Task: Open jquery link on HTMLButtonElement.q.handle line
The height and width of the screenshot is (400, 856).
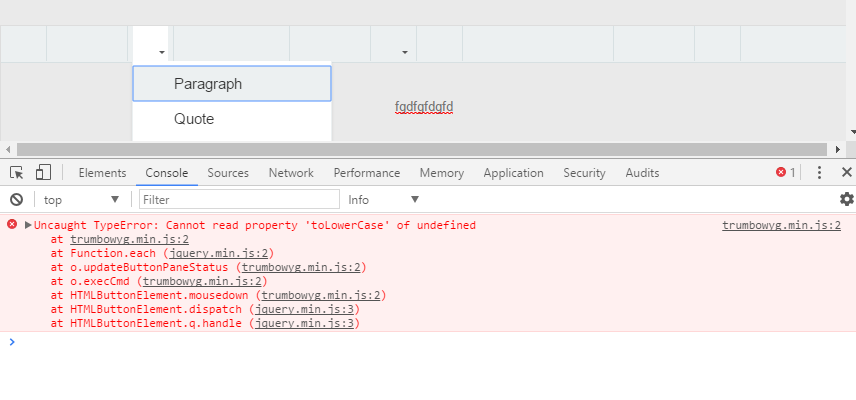Action: coord(305,324)
